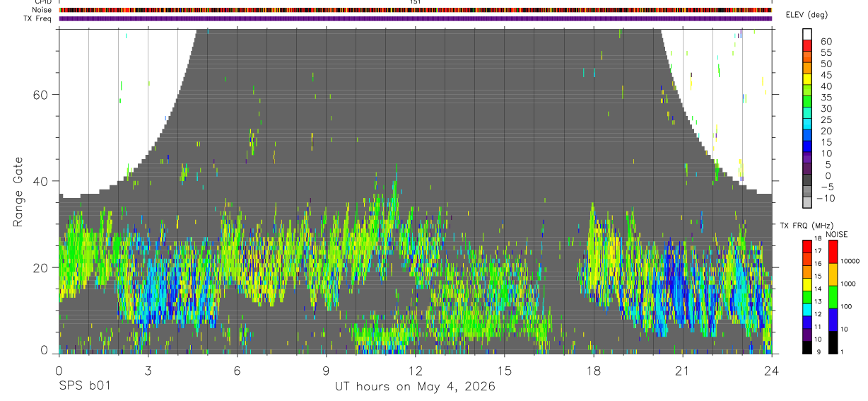This screenshot has width=868, height=401.
Task: Click the 9 tick on UT hours axis
Action: 326,371
